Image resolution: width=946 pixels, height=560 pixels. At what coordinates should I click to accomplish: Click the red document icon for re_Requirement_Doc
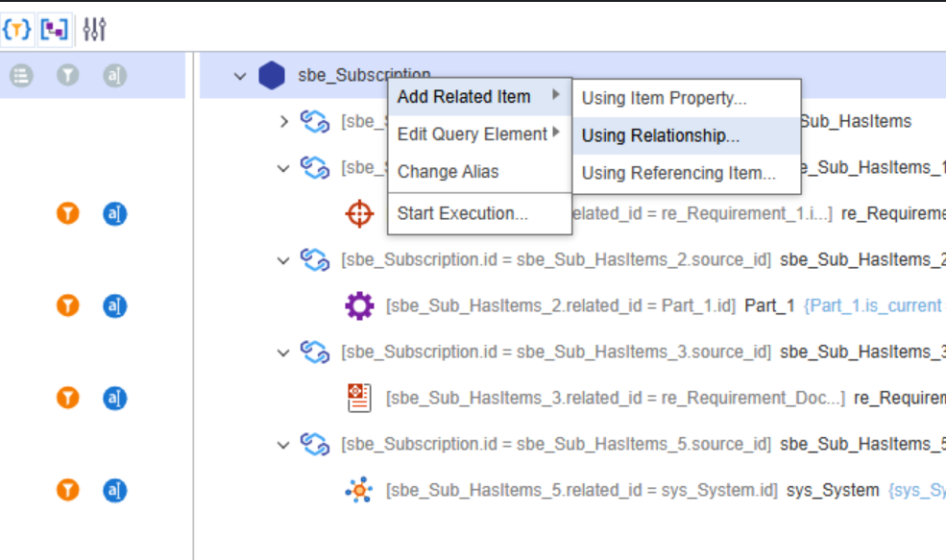(x=358, y=399)
